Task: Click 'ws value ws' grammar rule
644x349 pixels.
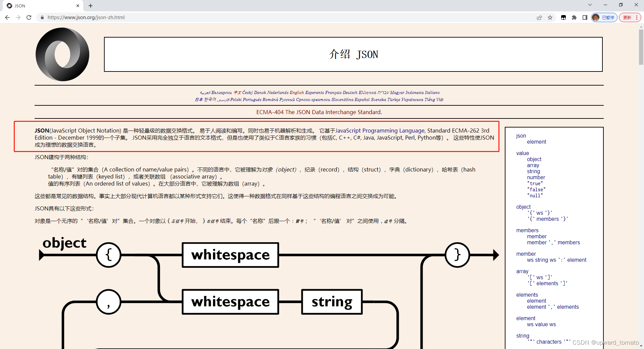Action: [541, 324]
